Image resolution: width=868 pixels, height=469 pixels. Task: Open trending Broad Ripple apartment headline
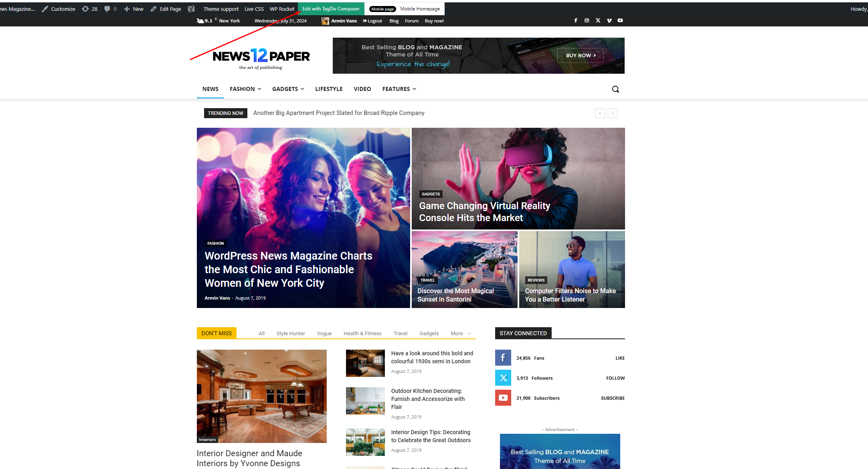339,113
